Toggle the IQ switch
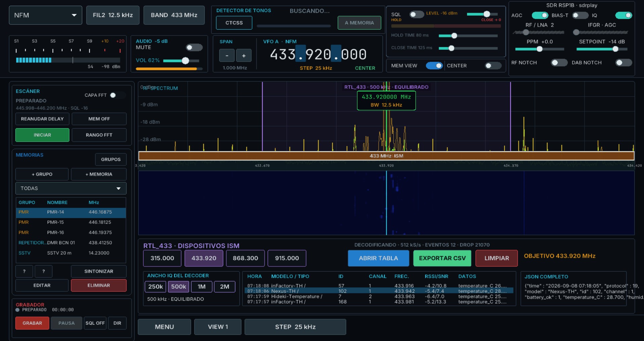644x341 pixels. pyautogui.click(x=624, y=15)
